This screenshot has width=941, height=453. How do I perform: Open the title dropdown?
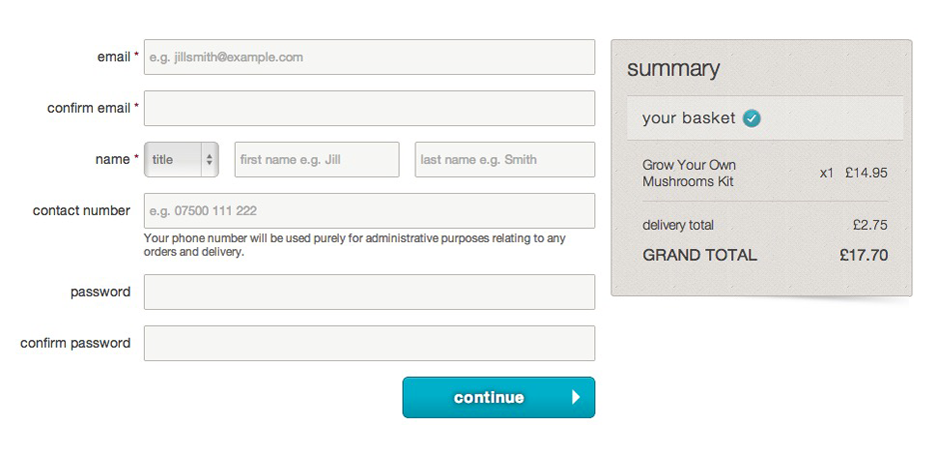181,160
